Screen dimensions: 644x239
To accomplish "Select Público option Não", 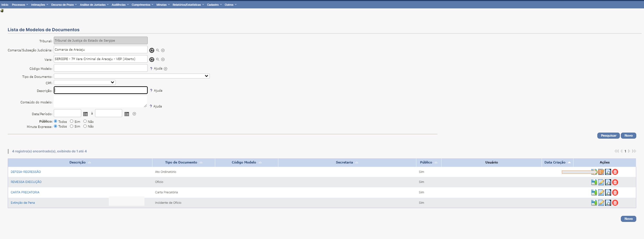I will pyautogui.click(x=85, y=121).
